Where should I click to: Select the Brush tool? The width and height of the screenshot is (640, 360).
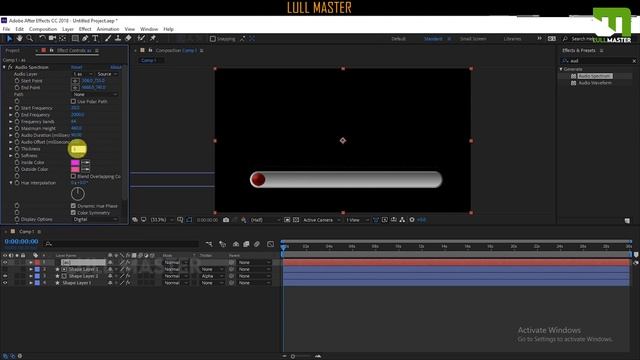(108, 38)
